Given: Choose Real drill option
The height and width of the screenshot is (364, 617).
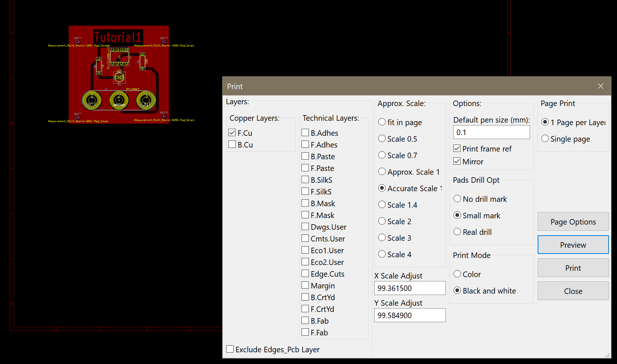Looking at the screenshot, I should click(x=457, y=232).
